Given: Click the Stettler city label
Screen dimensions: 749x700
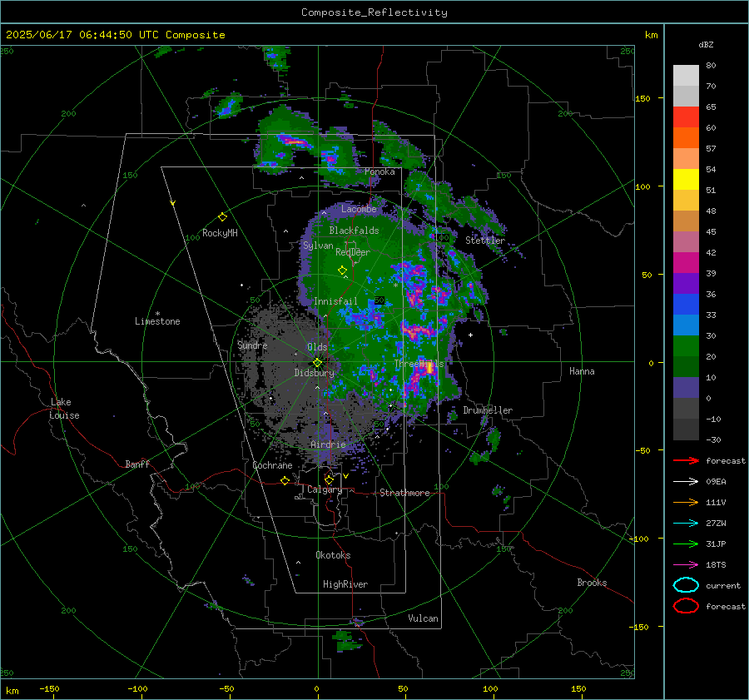Looking at the screenshot, I should coord(485,241).
